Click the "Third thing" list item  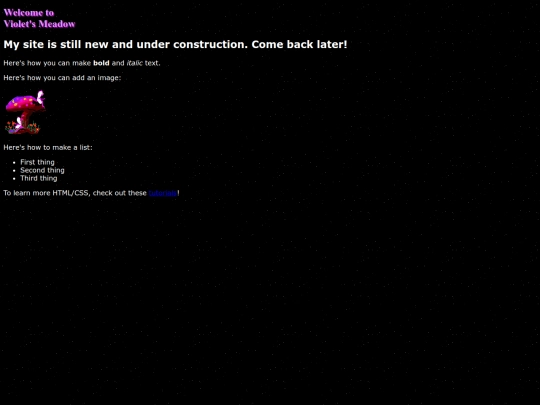click(x=39, y=178)
